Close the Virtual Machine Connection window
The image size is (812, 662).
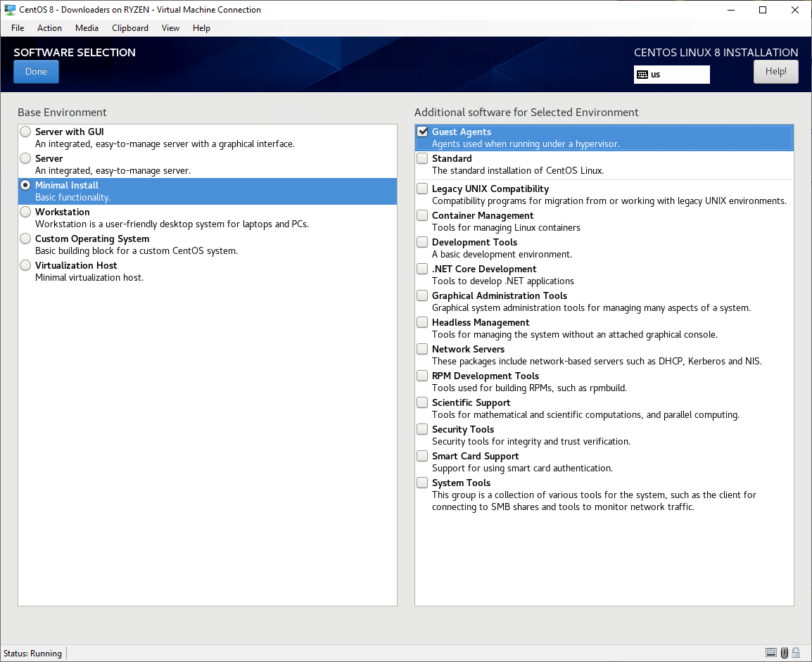tap(795, 10)
